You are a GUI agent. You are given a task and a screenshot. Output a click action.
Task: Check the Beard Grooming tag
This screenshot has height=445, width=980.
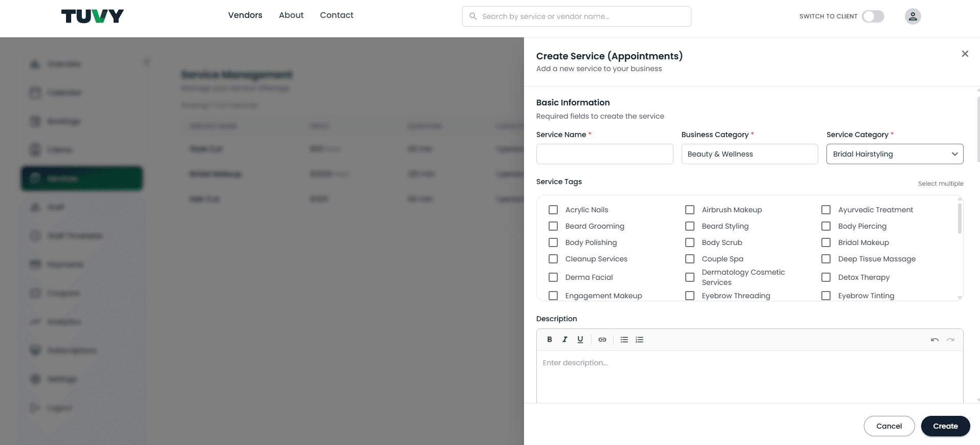(553, 226)
